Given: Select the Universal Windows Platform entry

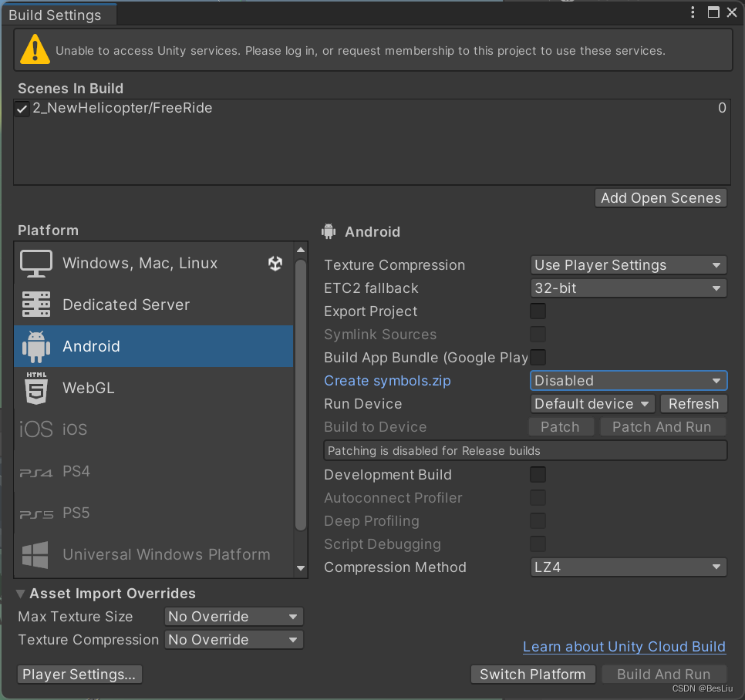Looking at the screenshot, I should (x=154, y=555).
